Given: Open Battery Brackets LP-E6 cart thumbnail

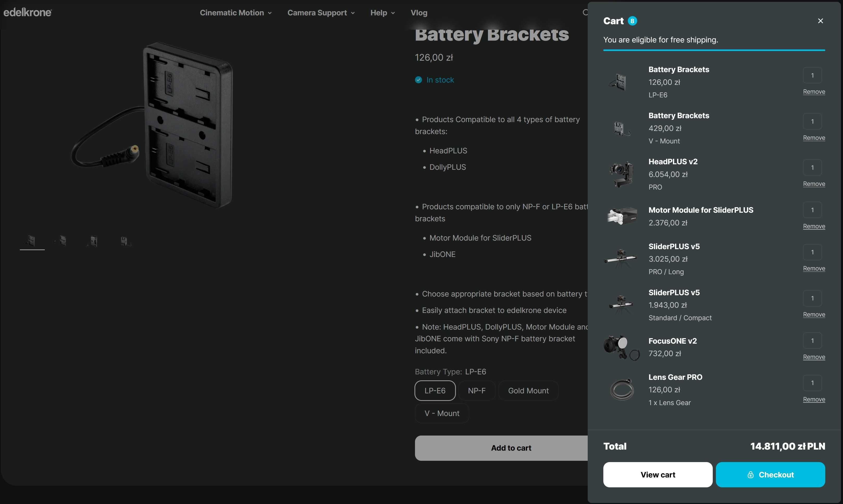Looking at the screenshot, I should tap(622, 82).
